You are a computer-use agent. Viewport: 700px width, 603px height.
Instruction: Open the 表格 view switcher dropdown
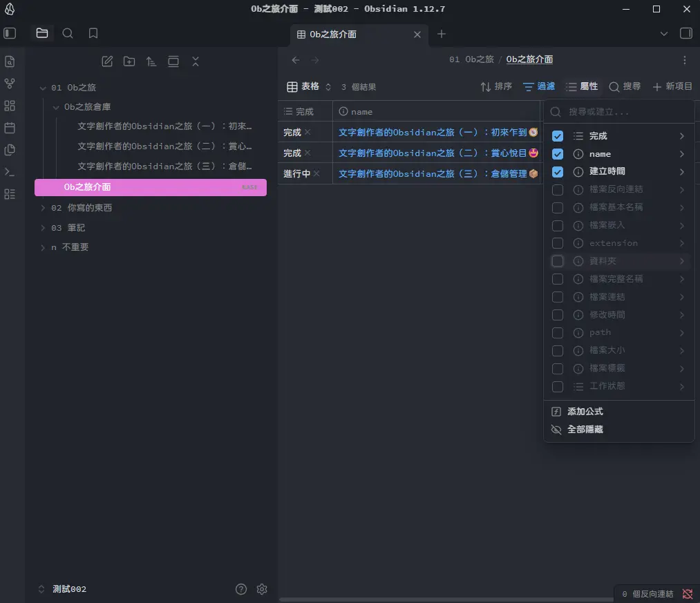point(309,87)
